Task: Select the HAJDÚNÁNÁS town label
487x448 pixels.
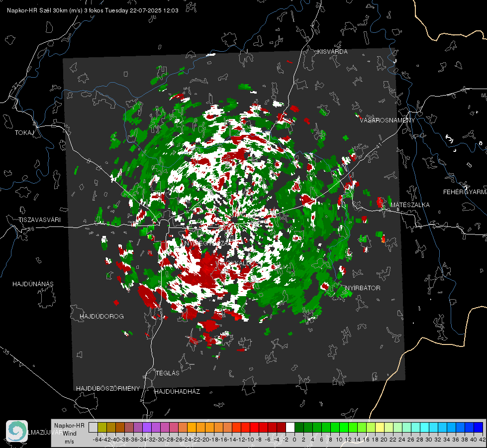Action: point(33,284)
